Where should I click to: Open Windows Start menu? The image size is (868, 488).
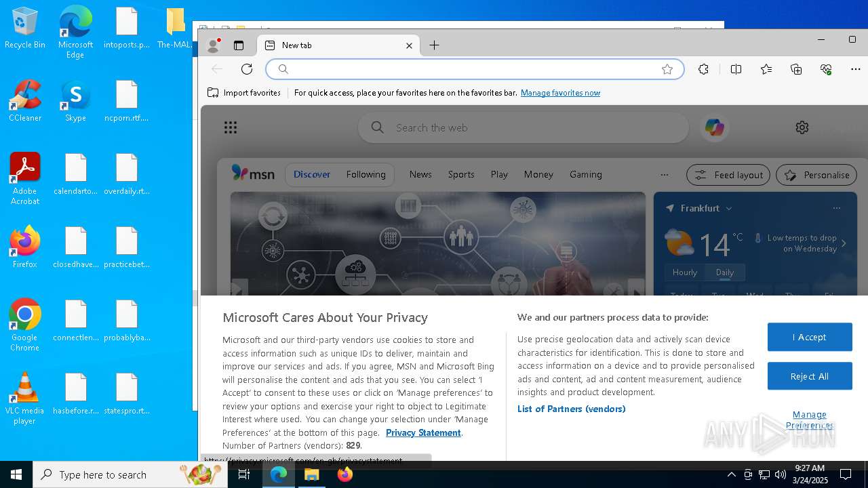tap(16, 474)
